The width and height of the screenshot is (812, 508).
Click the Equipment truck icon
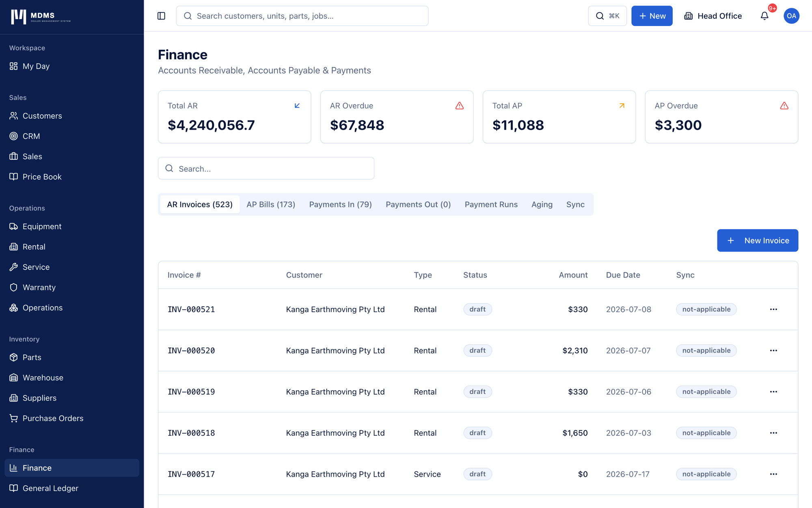point(14,226)
